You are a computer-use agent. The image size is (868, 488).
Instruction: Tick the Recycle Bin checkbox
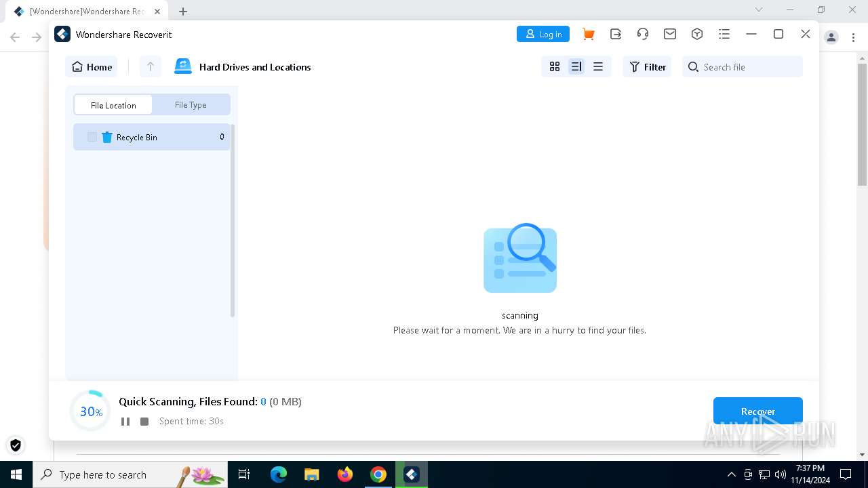pyautogui.click(x=92, y=137)
